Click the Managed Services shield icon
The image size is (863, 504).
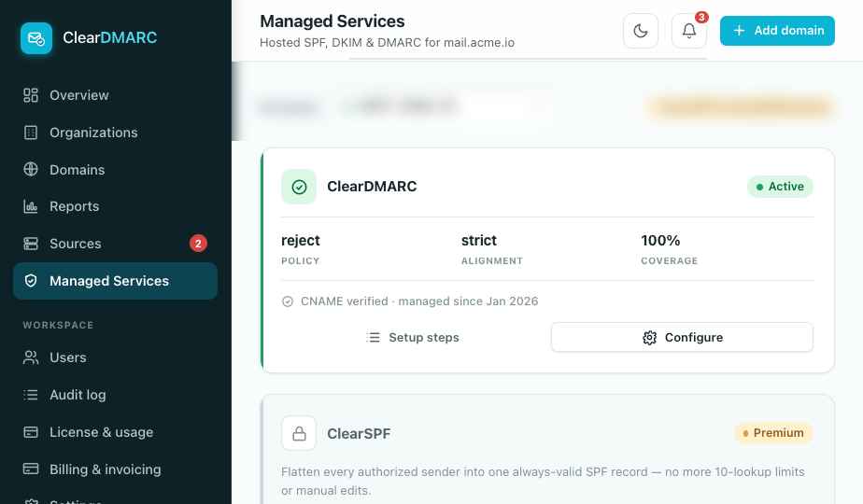pos(31,281)
